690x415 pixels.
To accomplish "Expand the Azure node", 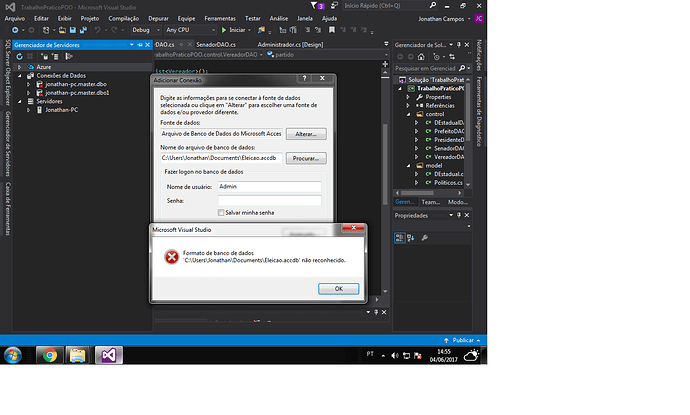I will 19,67.
